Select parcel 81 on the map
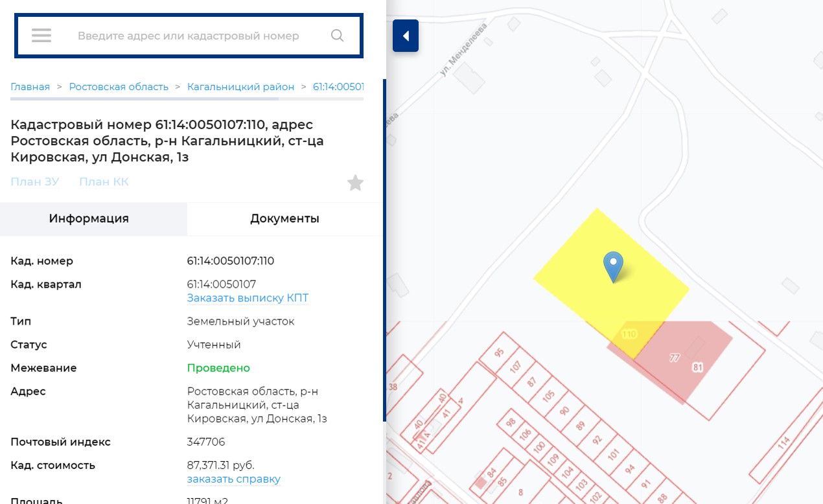 697,367
